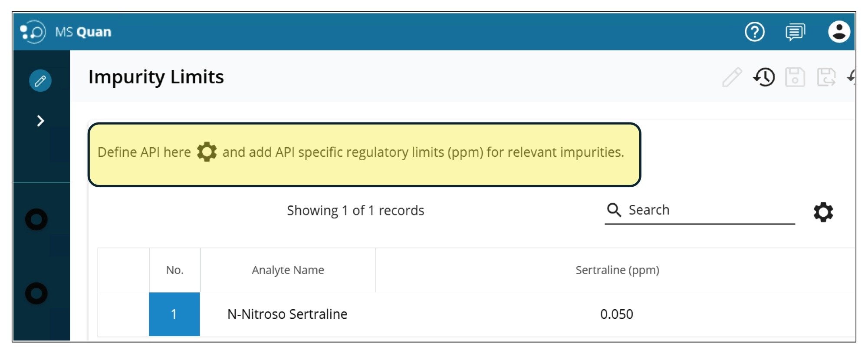Open table settings gear next to Search
The image size is (868, 357).
click(x=823, y=212)
